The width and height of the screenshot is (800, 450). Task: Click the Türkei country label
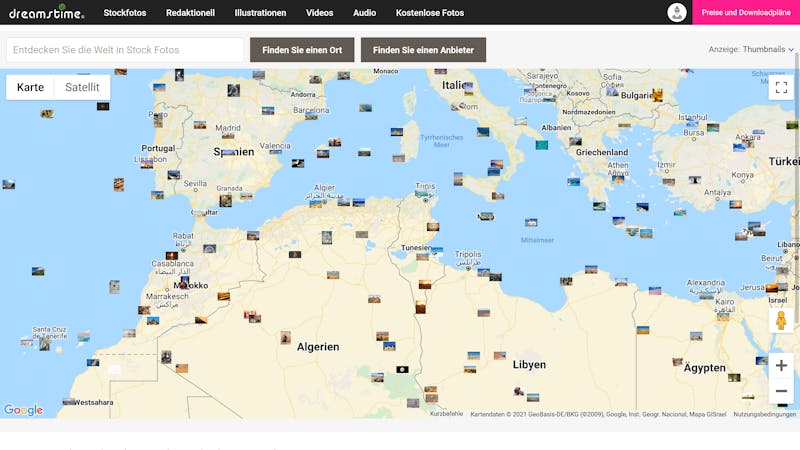pyautogui.click(x=784, y=161)
